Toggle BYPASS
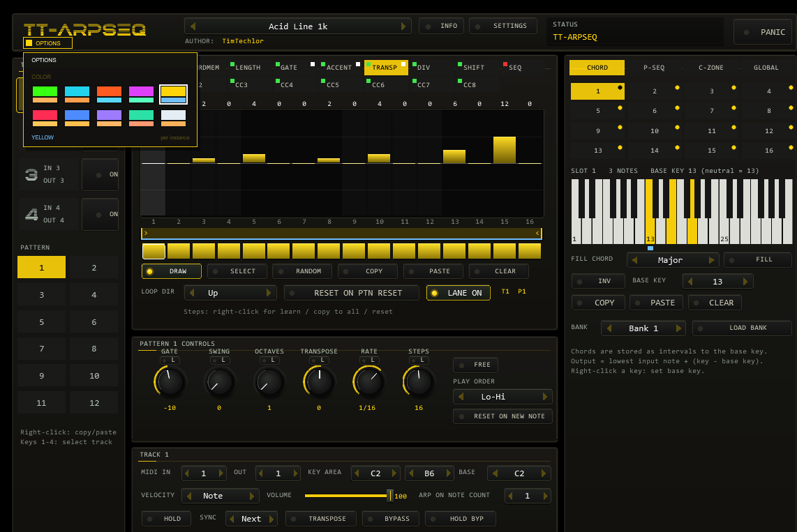This screenshot has height=532, width=797. click(x=391, y=519)
